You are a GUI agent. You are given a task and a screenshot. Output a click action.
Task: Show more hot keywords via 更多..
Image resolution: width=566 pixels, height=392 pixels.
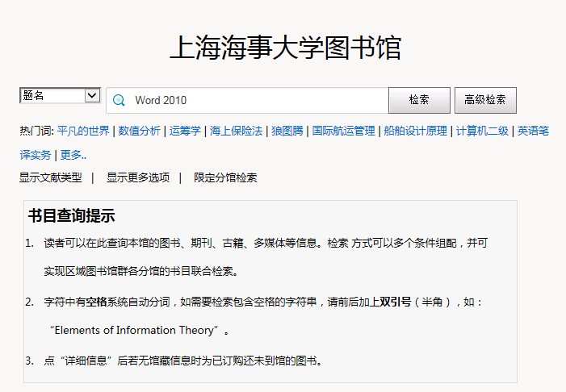pos(73,155)
